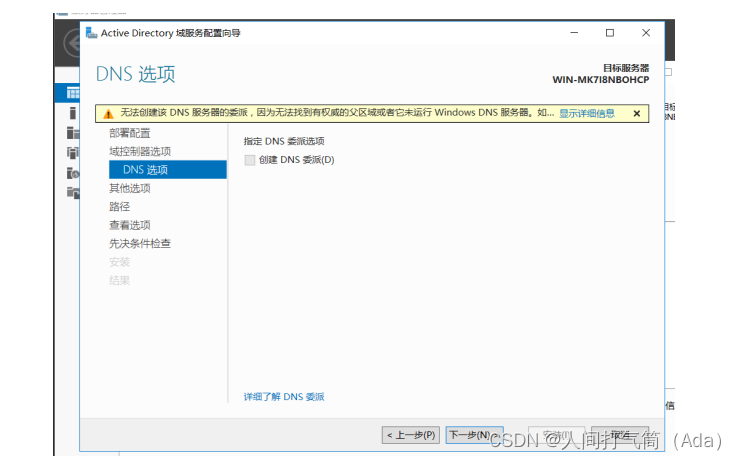The width and height of the screenshot is (737, 460).
Task: Go to the 域控制器选项 step
Action: click(140, 151)
